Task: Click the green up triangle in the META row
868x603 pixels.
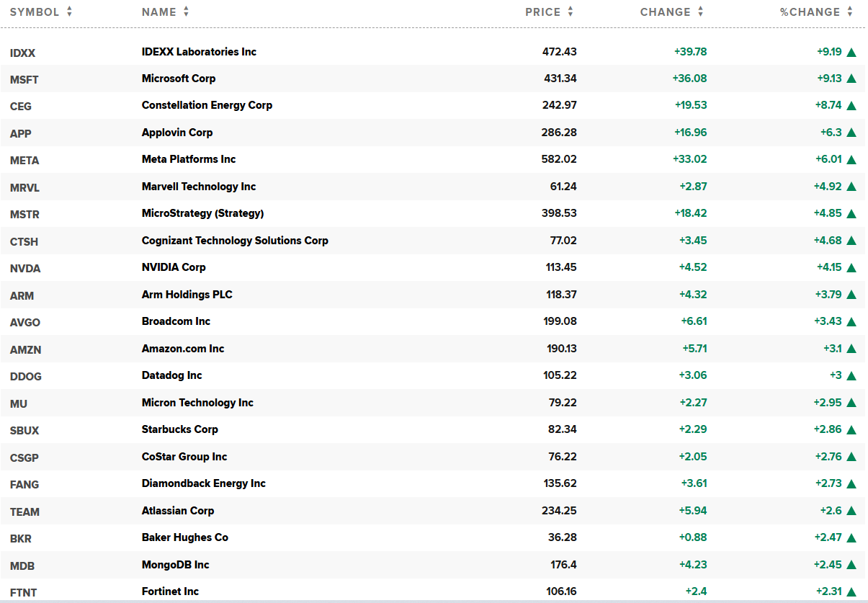Action: tap(851, 160)
